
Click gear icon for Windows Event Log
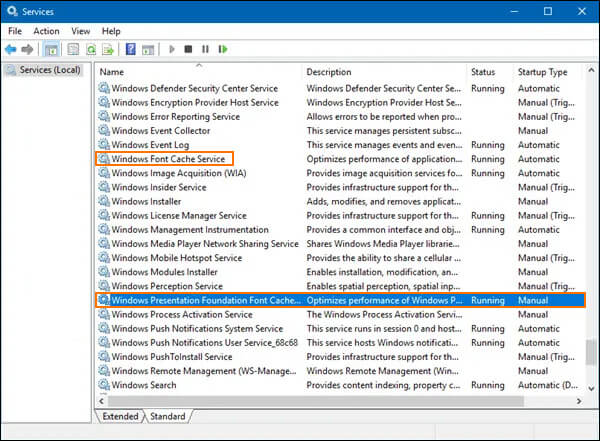104,144
